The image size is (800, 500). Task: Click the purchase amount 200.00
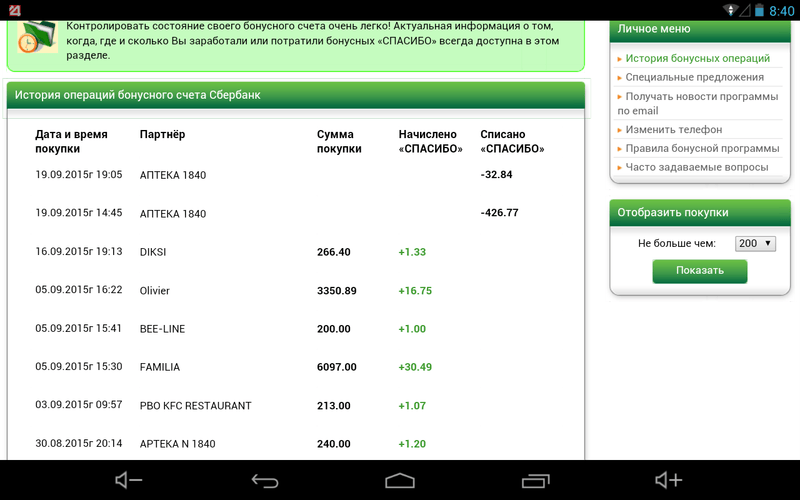pyautogui.click(x=334, y=329)
